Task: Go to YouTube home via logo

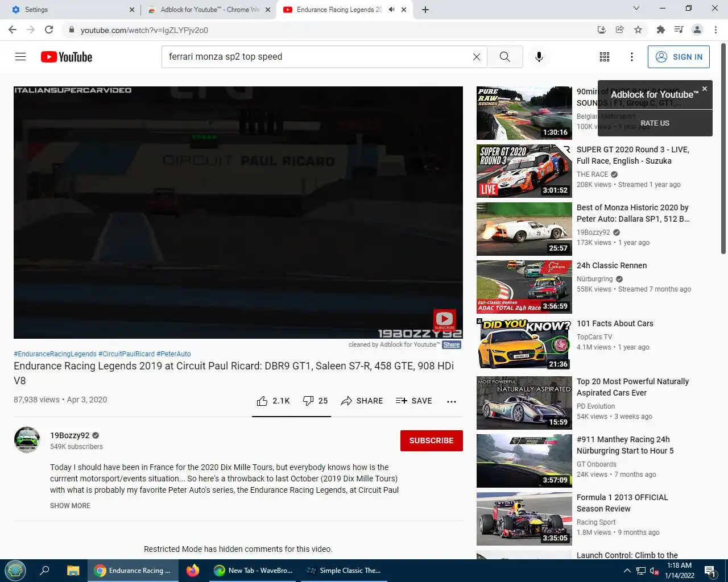Action: tap(67, 57)
